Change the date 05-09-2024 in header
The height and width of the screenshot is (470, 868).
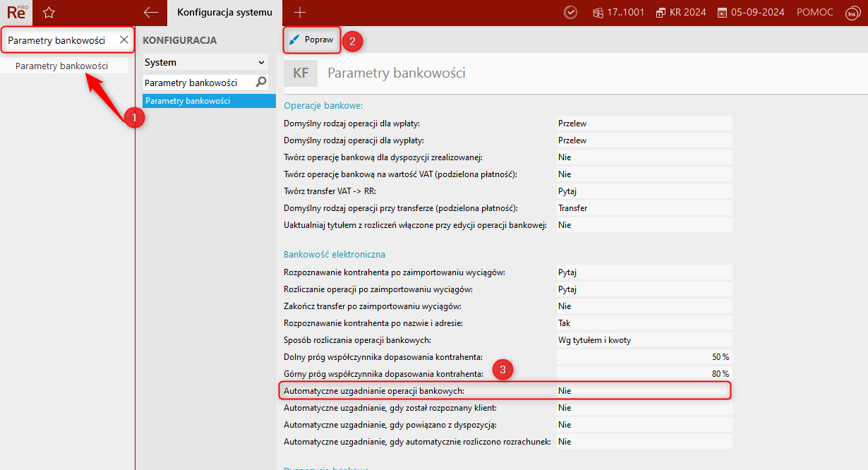pyautogui.click(x=751, y=12)
